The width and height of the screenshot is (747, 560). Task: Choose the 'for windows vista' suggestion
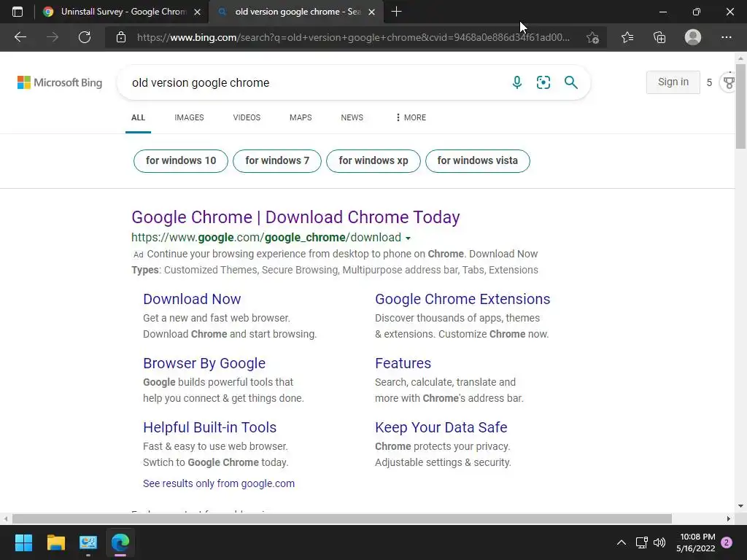(x=477, y=161)
